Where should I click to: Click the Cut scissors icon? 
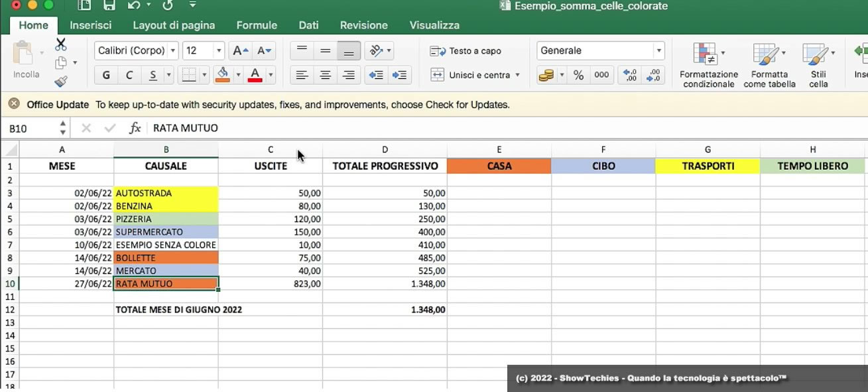click(x=61, y=44)
